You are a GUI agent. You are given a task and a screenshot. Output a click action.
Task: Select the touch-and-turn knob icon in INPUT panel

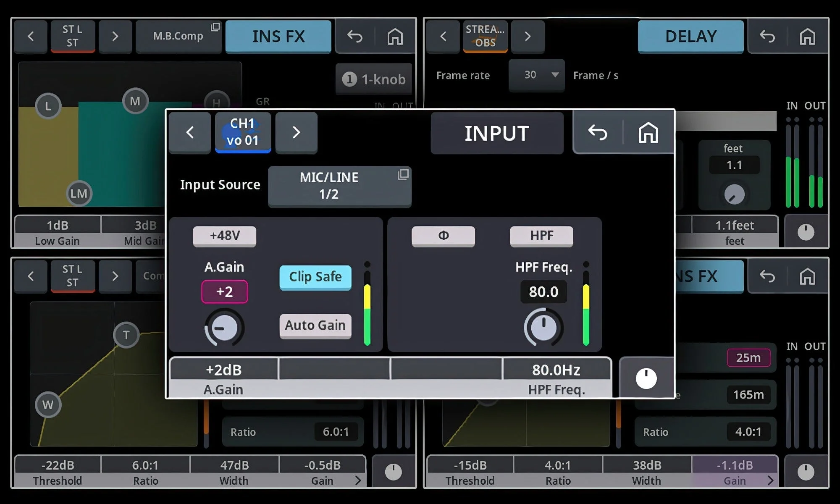tap(646, 378)
